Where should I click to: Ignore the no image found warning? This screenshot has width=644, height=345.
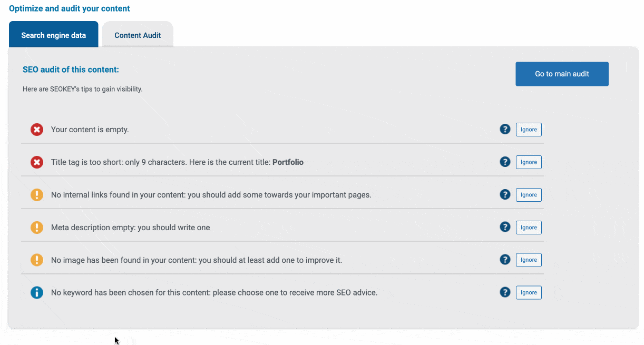click(529, 260)
